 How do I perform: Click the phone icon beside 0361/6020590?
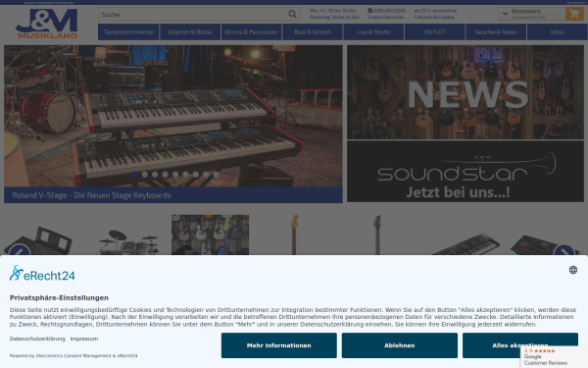[369, 11]
